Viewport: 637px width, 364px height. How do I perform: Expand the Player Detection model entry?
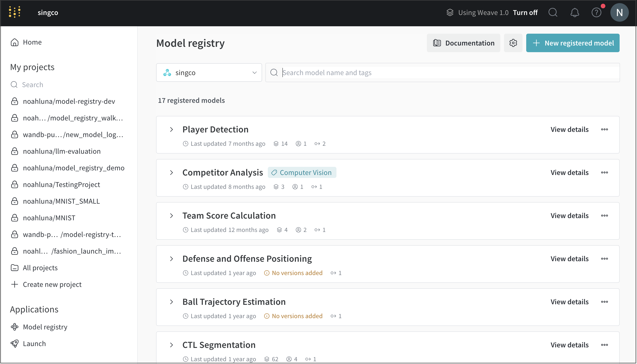(172, 129)
